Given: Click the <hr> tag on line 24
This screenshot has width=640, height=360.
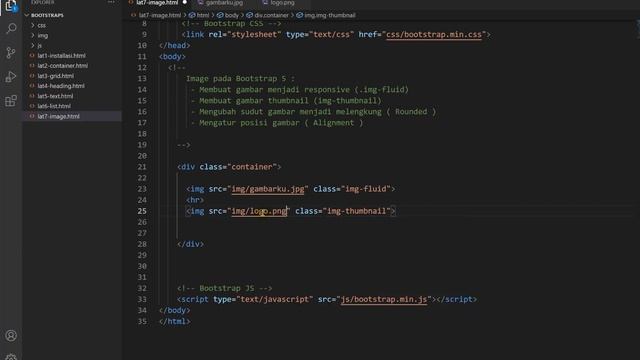Looking at the screenshot, I should pyautogui.click(x=195, y=200).
